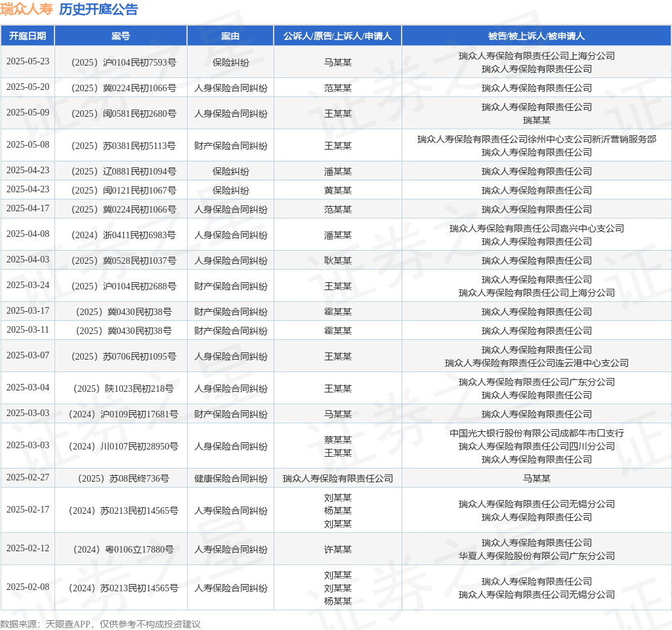Click the date cell 2025-03-17

pos(28,310)
